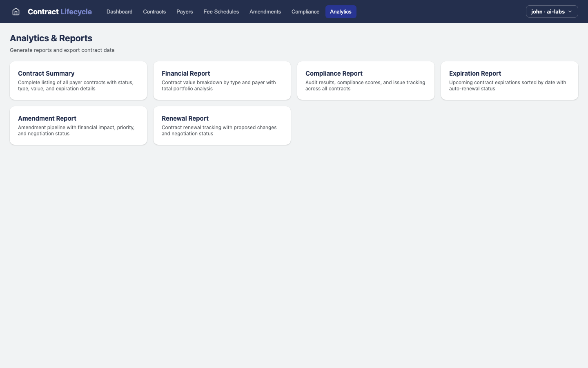Open the Contract Summary report

[x=78, y=81]
